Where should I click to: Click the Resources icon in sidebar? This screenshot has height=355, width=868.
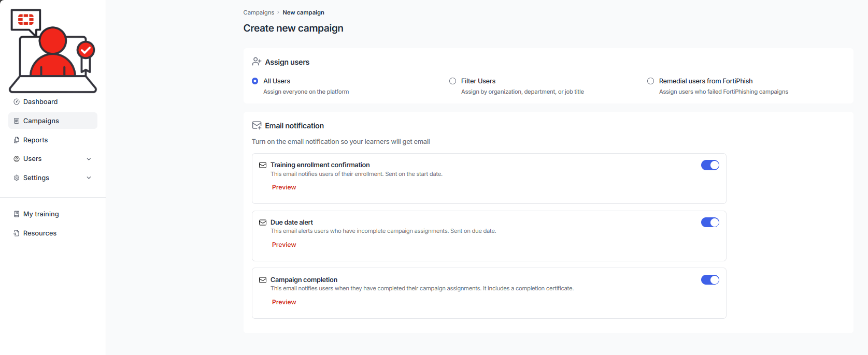(17, 233)
